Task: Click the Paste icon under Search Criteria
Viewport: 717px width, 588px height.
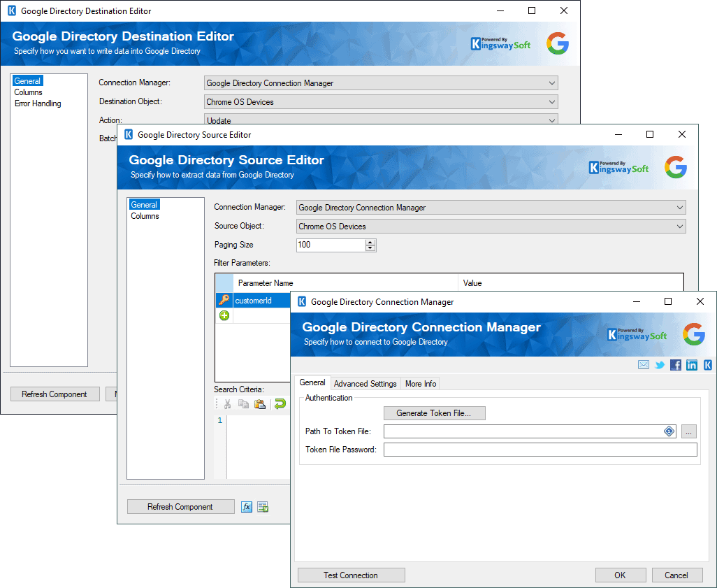Action: pyautogui.click(x=260, y=404)
